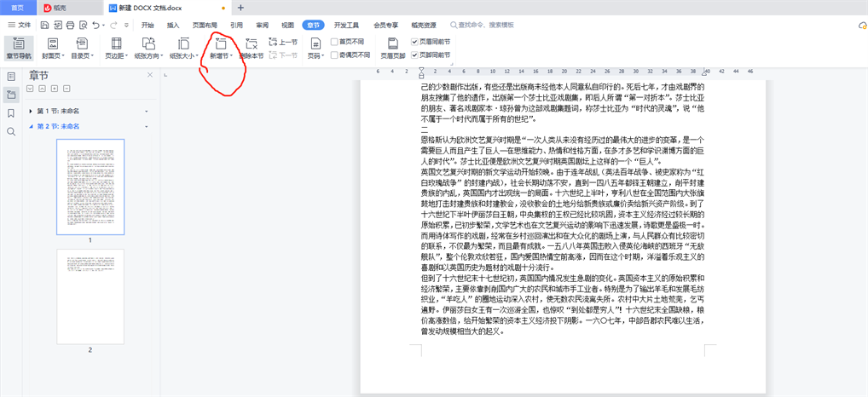Open the outline list icon in sidebar
This screenshot has height=397, width=868.
pos(11,77)
